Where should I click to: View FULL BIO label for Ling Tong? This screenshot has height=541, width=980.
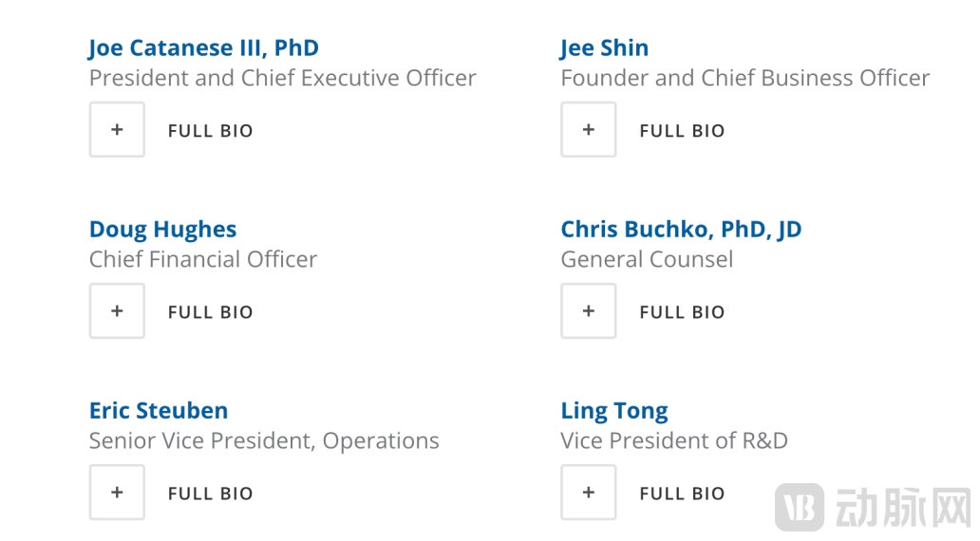pos(682,494)
